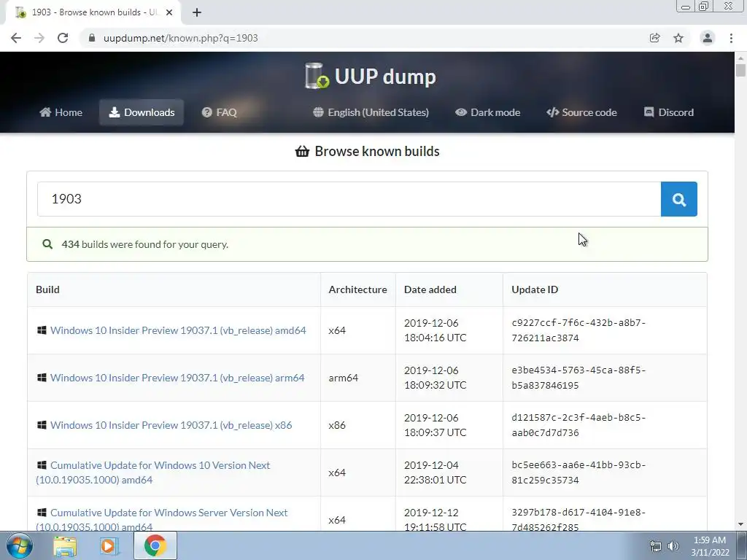This screenshot has height=560, width=747.
Task: Click the address bar URL
Action: point(181,38)
